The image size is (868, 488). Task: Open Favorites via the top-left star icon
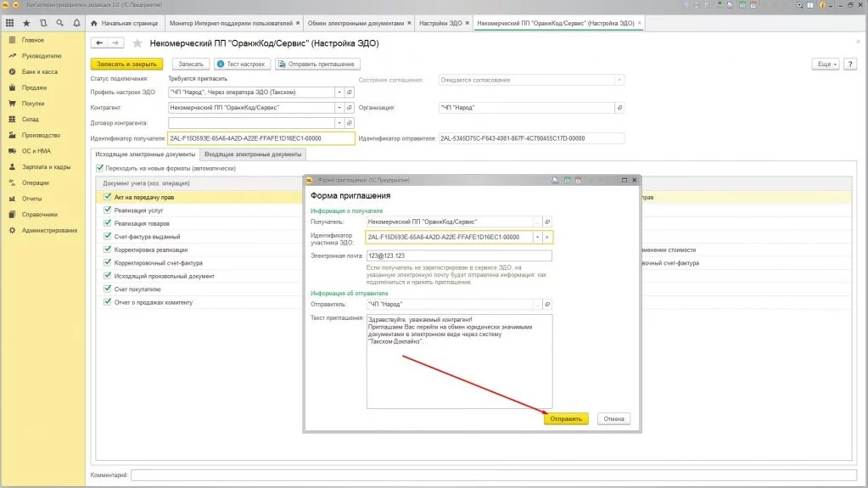(26, 23)
